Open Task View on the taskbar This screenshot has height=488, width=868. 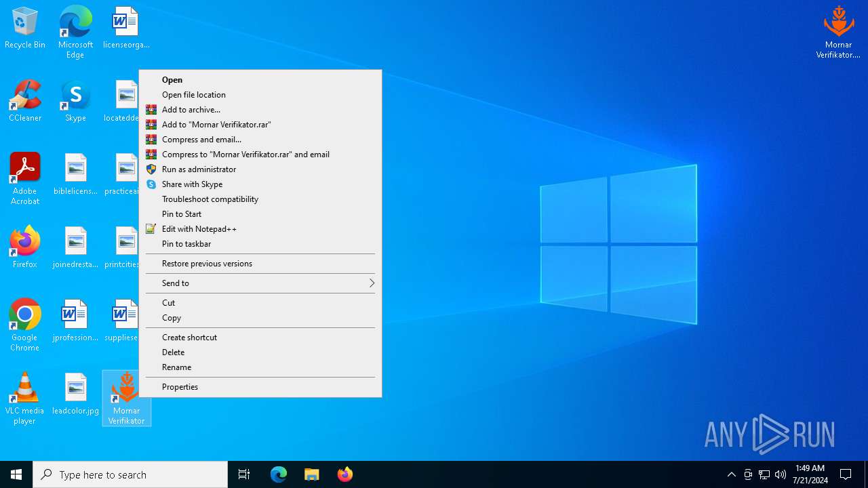[244, 474]
